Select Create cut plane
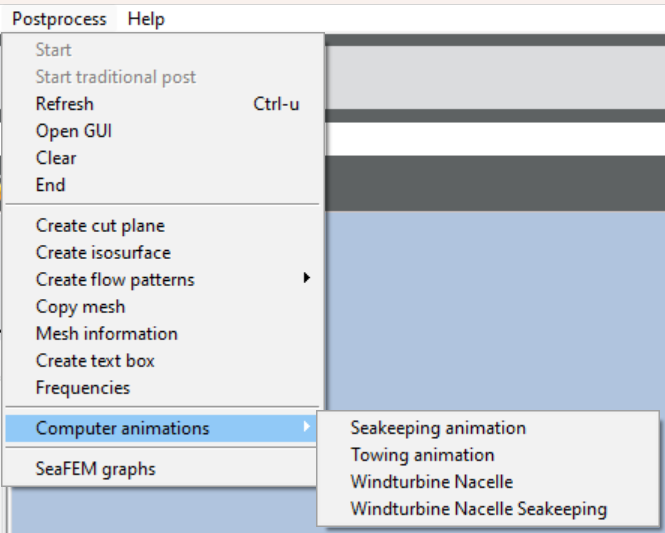 (x=162, y=226)
